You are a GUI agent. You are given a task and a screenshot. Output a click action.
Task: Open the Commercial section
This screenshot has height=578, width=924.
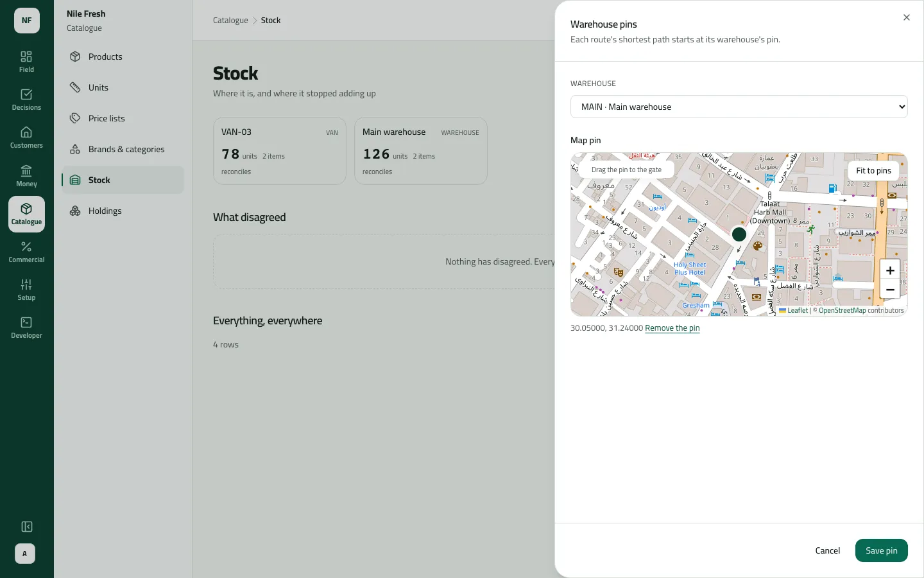click(26, 252)
